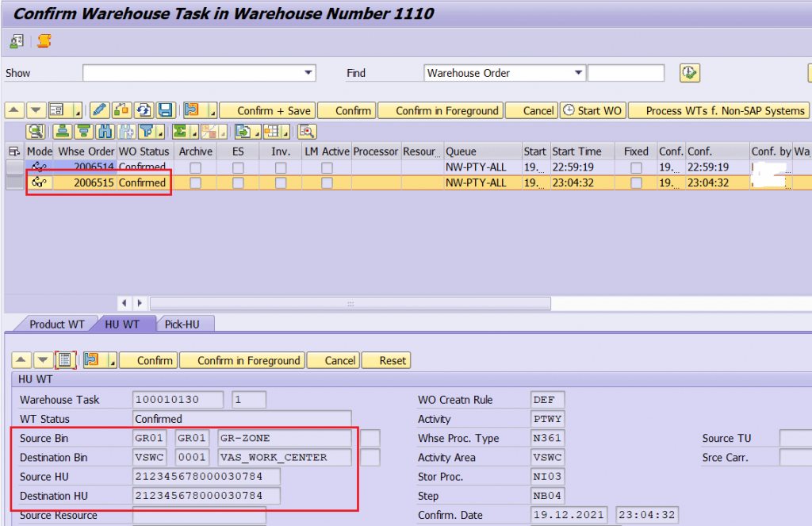The height and width of the screenshot is (526, 812).
Task: Expand the sigma total dropdown arrow
Action: (x=194, y=132)
